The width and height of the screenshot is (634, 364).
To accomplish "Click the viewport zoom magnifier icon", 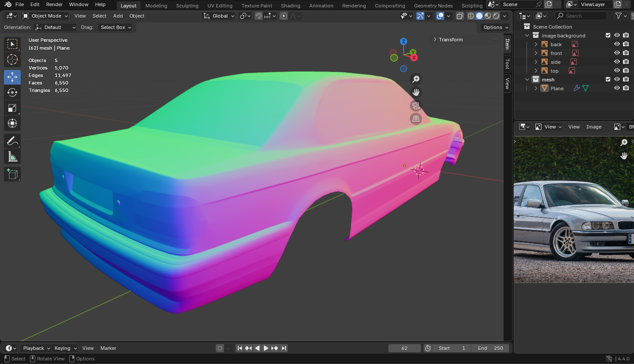I will (416, 79).
